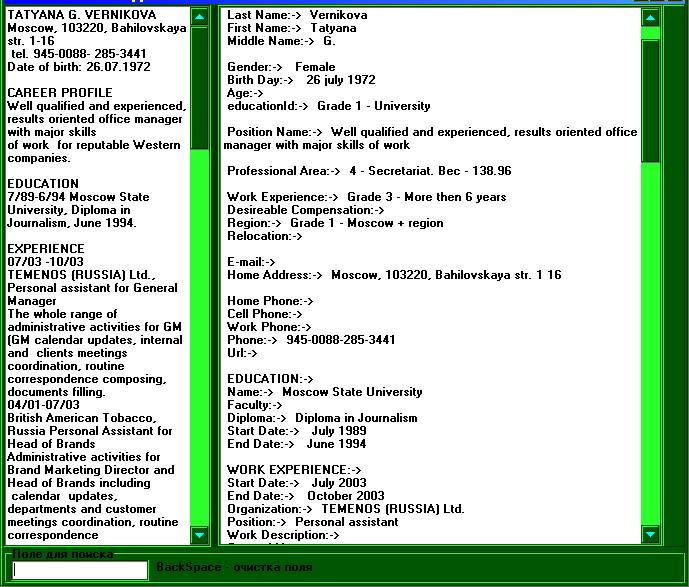This screenshot has width=689, height=587.
Task: Click 'tel. 945-0088- 285-3441' line
Action: 79,54
